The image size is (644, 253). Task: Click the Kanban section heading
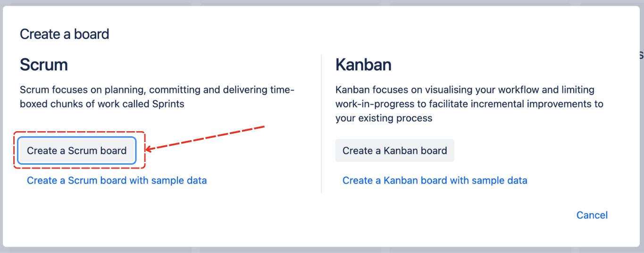363,65
